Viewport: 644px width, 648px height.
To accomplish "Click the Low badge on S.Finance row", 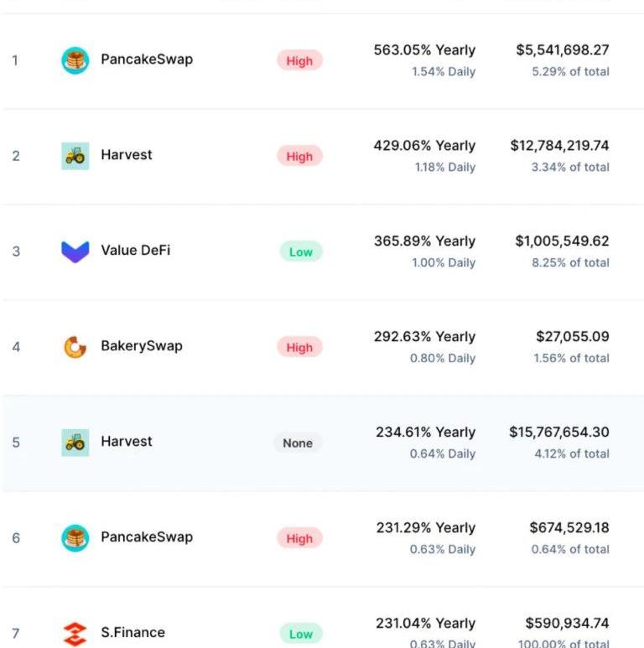I will [300, 634].
